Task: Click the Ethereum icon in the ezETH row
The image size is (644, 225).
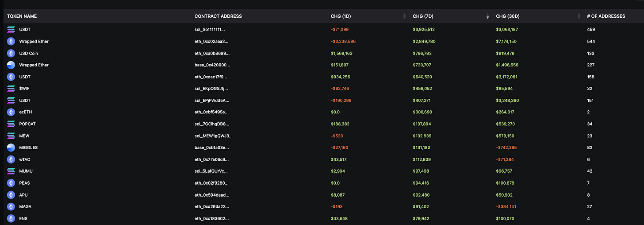Action: [11, 112]
